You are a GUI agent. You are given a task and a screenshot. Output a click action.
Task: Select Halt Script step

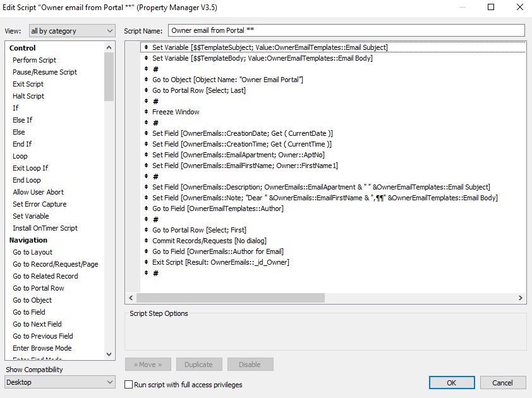pos(28,96)
